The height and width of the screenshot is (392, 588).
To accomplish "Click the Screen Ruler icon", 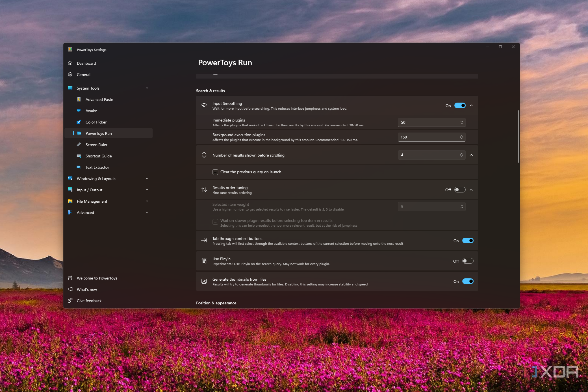I will 79,144.
